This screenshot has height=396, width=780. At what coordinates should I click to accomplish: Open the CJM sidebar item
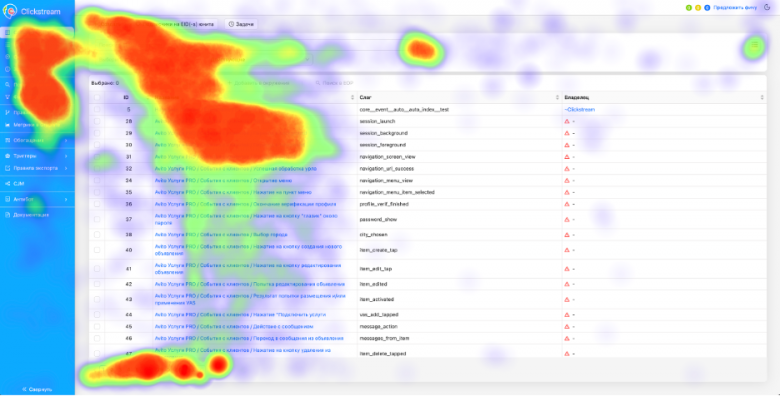tap(18, 184)
